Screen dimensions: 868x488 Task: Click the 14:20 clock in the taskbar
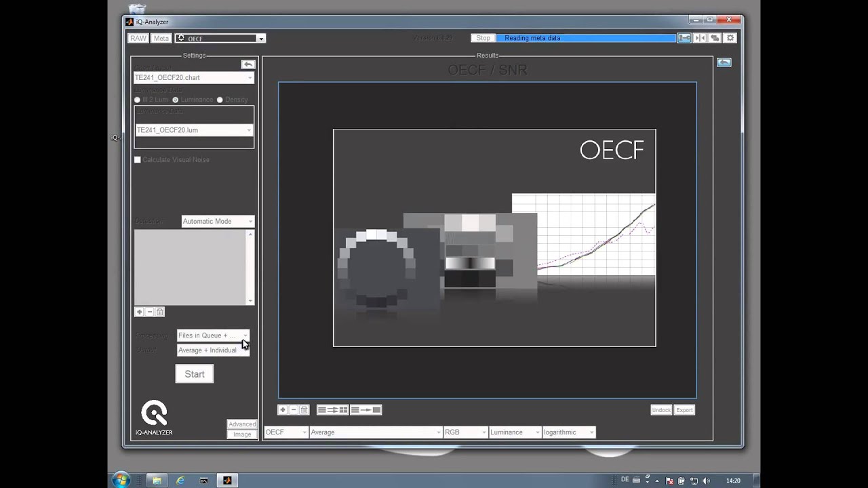click(x=733, y=481)
